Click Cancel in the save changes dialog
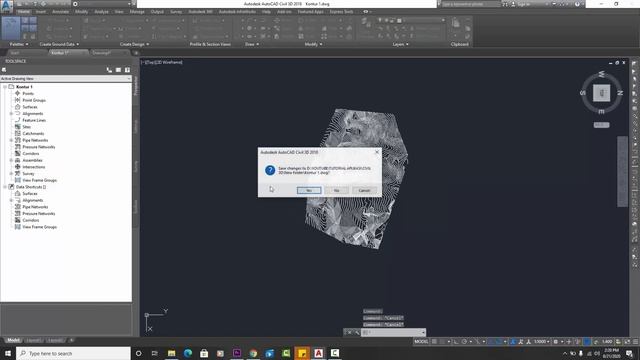 pyautogui.click(x=364, y=191)
